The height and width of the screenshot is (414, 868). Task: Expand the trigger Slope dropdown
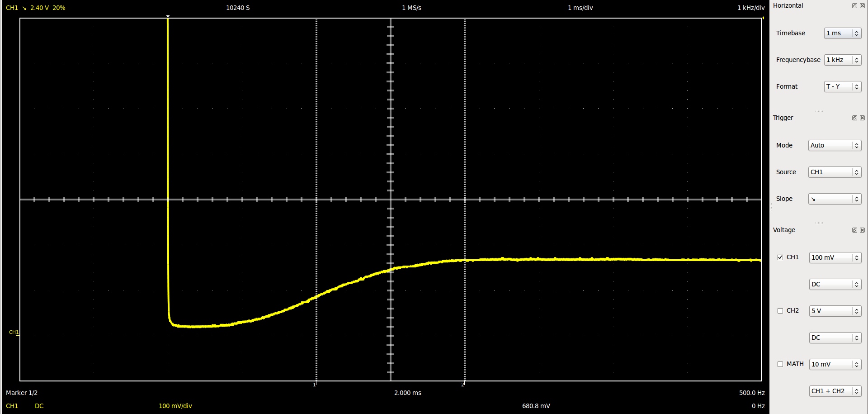834,199
